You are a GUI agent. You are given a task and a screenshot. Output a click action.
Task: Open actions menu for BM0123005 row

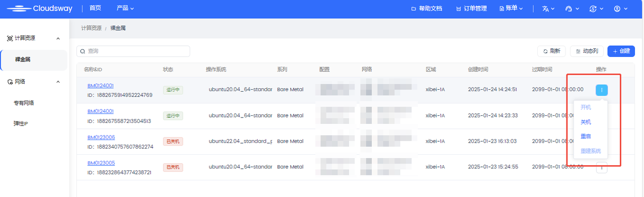click(602, 168)
